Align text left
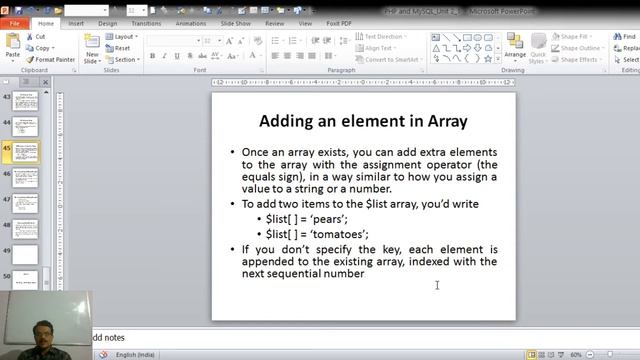The height and width of the screenshot is (360, 640). click(275, 56)
